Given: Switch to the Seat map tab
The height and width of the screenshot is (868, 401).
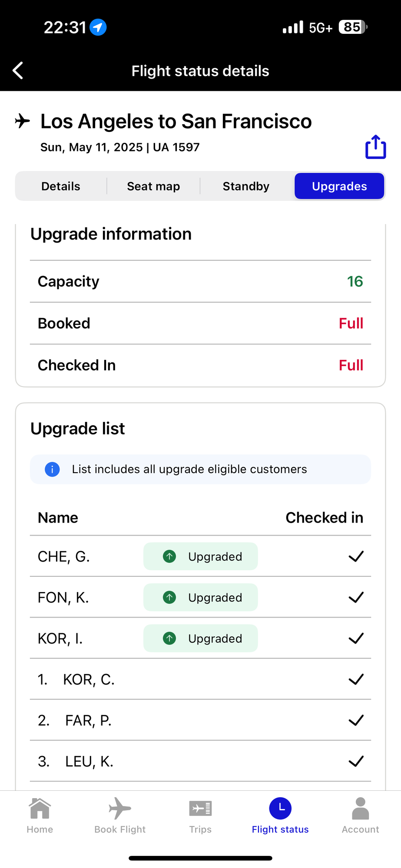Looking at the screenshot, I should (153, 186).
